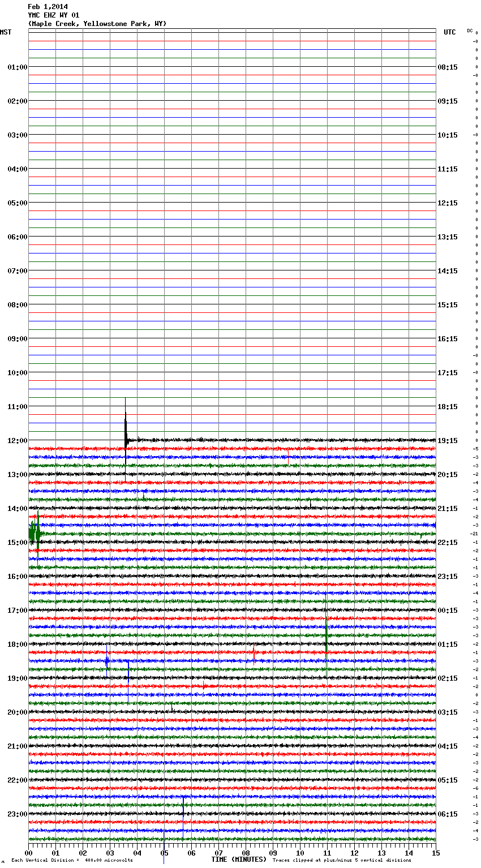Click 'Each Vertical Division = 400.00 microvolts' note
This screenshot has width=481, height=868.
pyautogui.click(x=72, y=861)
